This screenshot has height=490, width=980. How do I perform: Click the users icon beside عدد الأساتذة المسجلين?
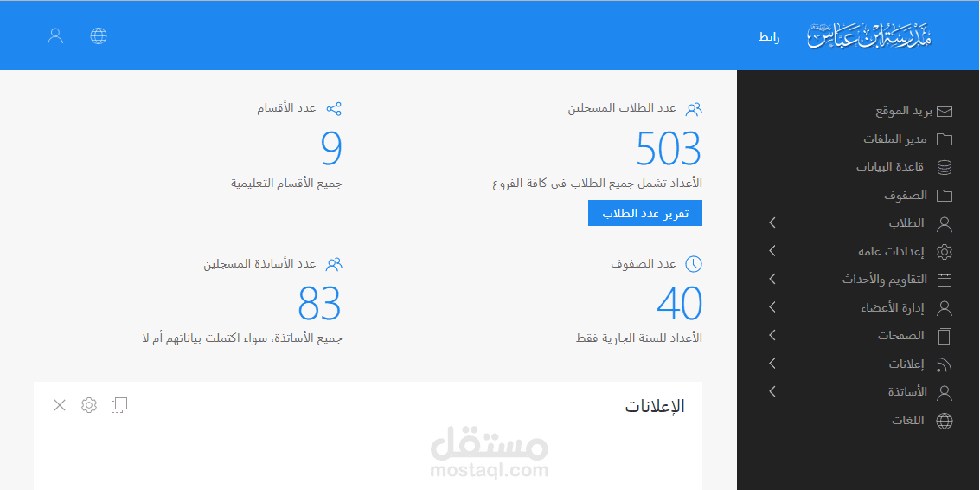pyautogui.click(x=335, y=264)
